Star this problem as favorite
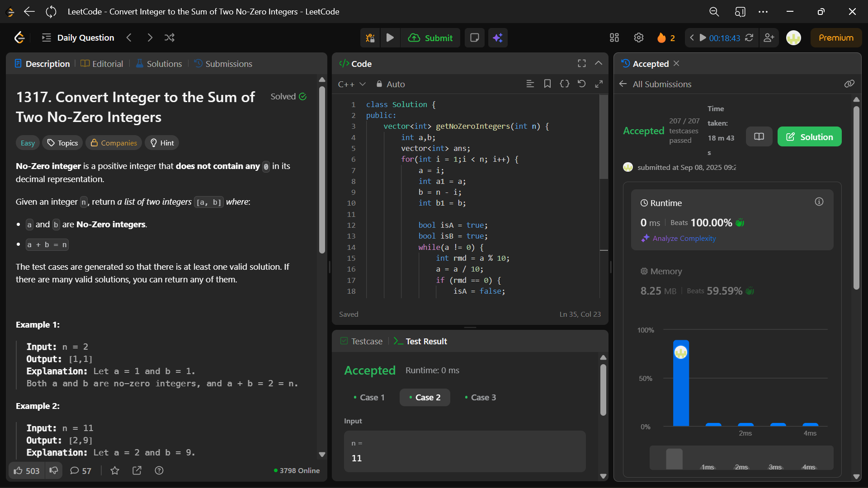 click(115, 471)
